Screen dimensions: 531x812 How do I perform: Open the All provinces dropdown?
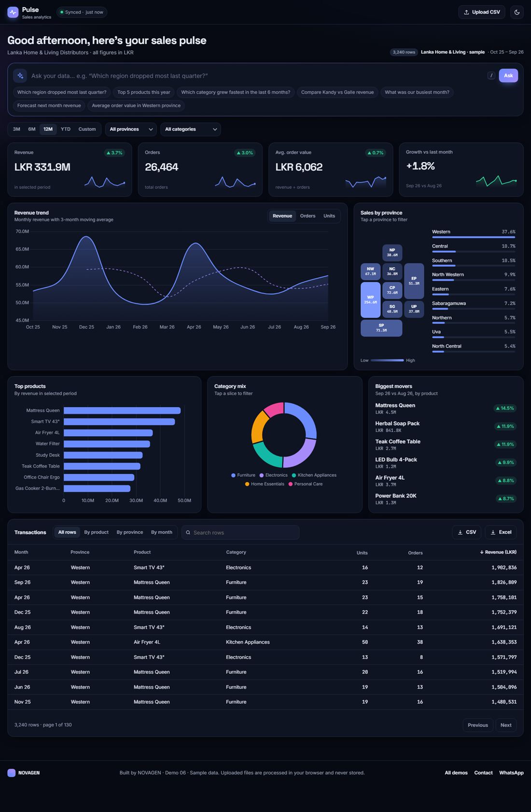click(131, 129)
